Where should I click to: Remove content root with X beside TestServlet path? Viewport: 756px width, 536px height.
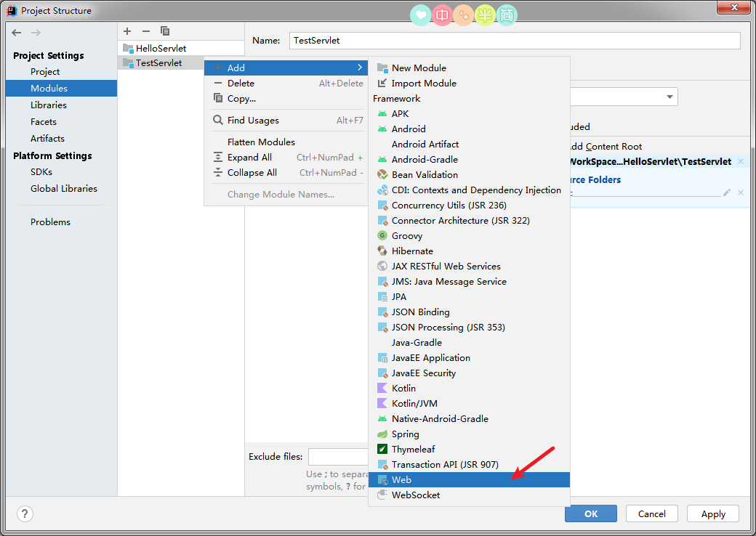(x=741, y=161)
